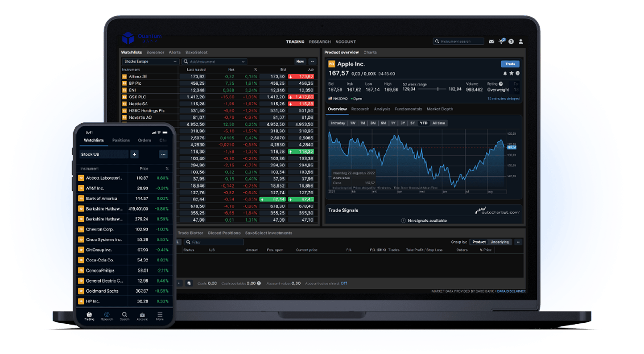Tap More menu icon in phone bottom bar
This screenshot has width=644, height=354.
click(160, 316)
